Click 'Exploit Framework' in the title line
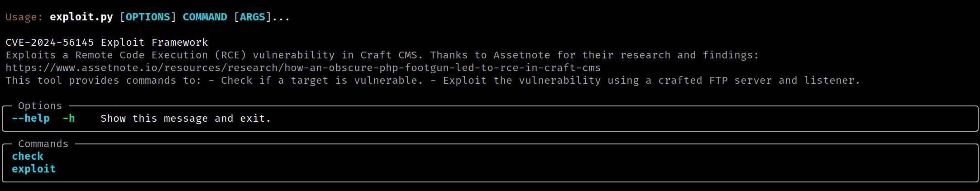This screenshot has height=191, width=980. point(154,43)
